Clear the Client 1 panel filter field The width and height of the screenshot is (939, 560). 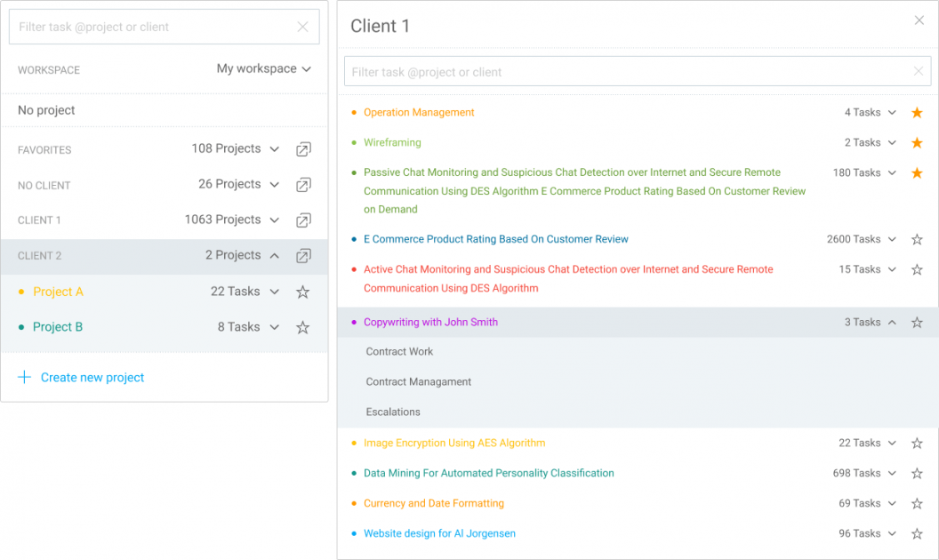919,72
